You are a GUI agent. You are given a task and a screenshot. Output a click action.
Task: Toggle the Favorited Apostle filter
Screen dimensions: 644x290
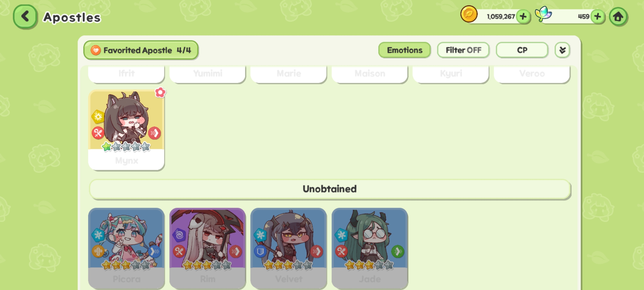click(141, 50)
